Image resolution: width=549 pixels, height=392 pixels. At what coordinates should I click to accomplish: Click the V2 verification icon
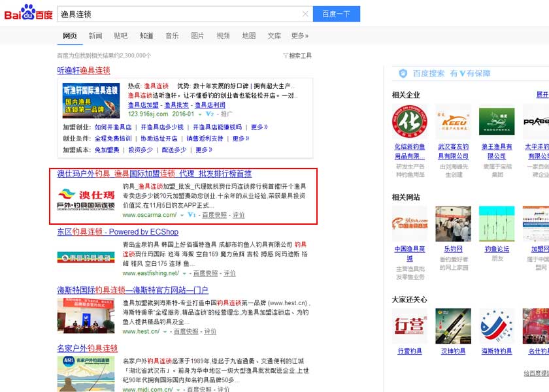click(209, 114)
